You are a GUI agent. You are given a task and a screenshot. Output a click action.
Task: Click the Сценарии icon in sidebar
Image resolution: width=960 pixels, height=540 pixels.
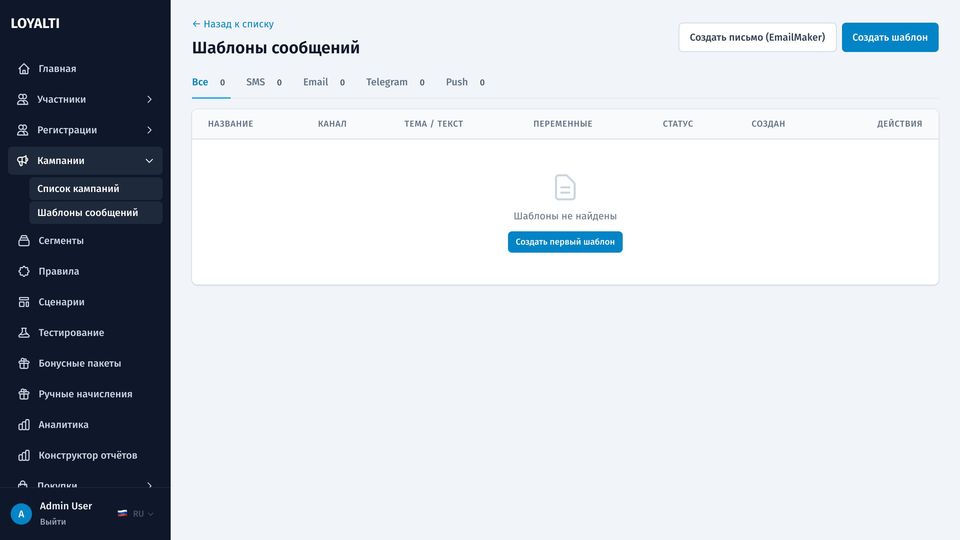24,302
